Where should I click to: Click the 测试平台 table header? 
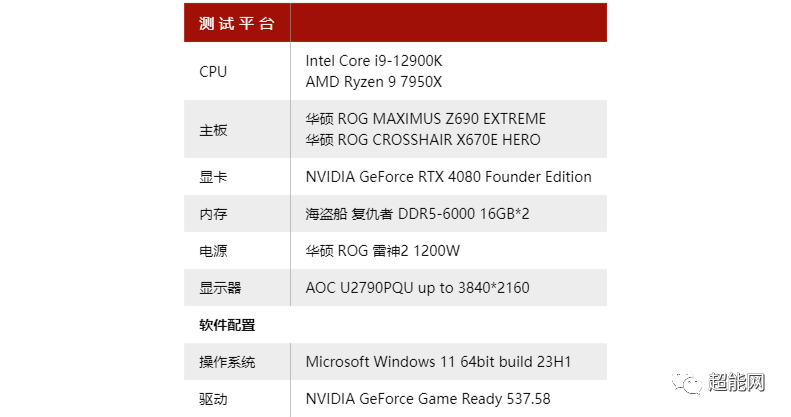[x=236, y=23]
